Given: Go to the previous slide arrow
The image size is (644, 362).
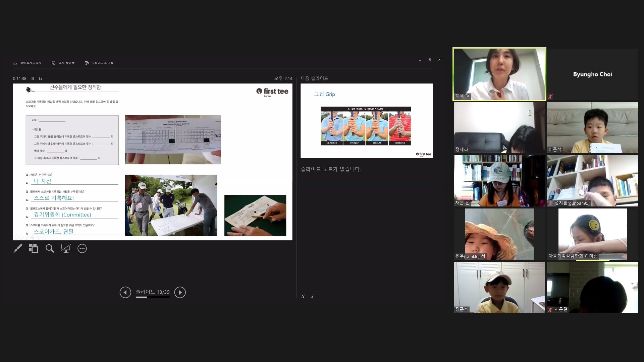Looking at the screenshot, I should click(125, 292).
